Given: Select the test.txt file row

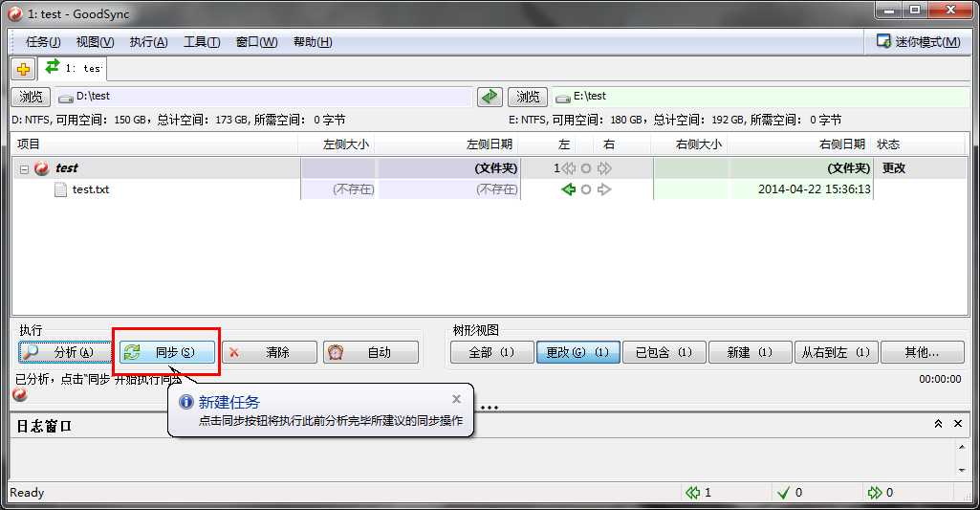Looking at the screenshot, I should pos(490,189).
